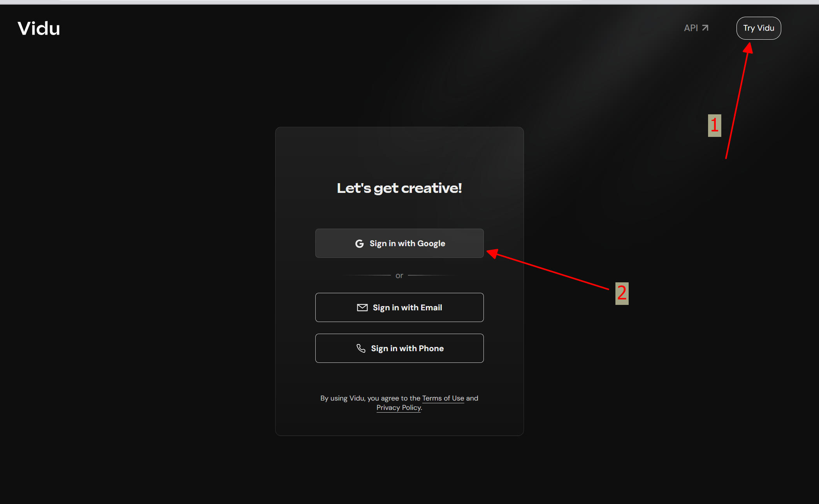The image size is (819, 504).
Task: Click the red arrowhead pointing at Google button
Action: tap(493, 254)
